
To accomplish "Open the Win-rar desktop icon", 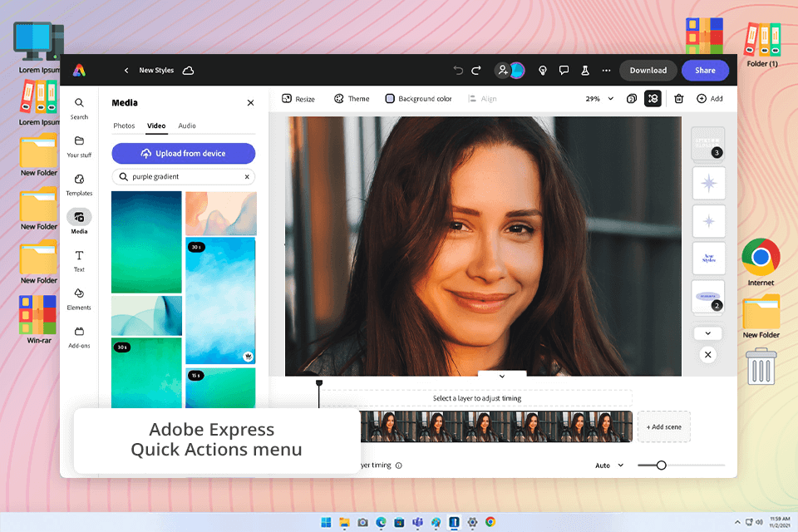I will click(39, 319).
